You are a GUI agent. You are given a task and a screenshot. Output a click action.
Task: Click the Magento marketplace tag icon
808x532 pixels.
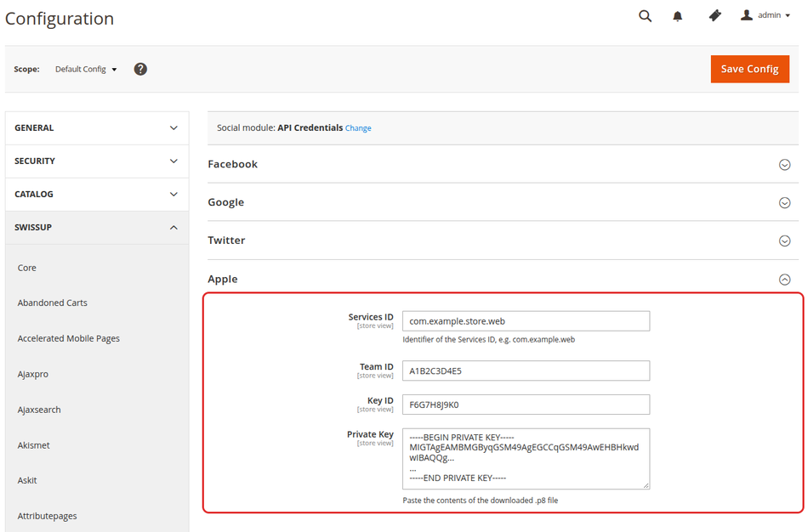point(714,15)
